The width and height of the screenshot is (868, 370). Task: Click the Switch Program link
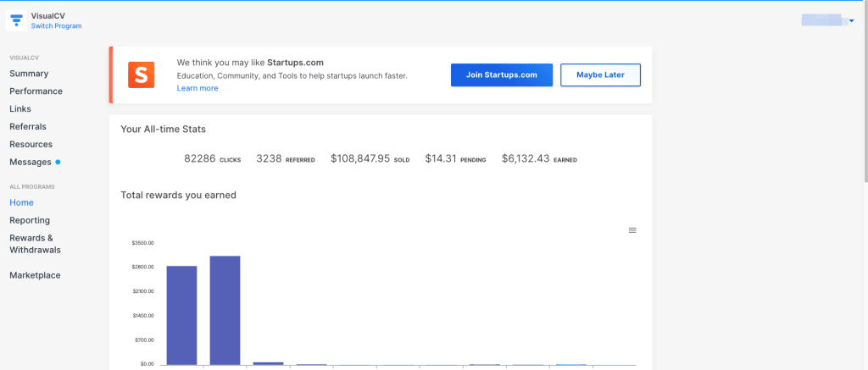tap(57, 26)
